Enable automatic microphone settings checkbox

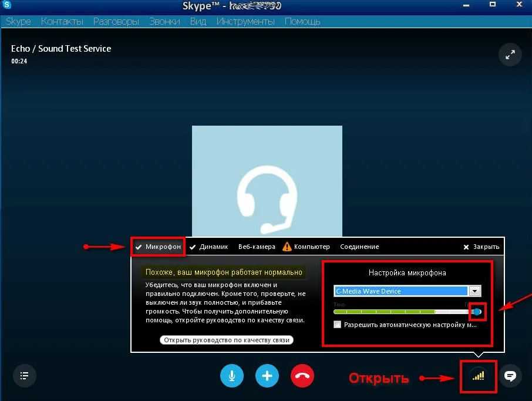click(337, 325)
